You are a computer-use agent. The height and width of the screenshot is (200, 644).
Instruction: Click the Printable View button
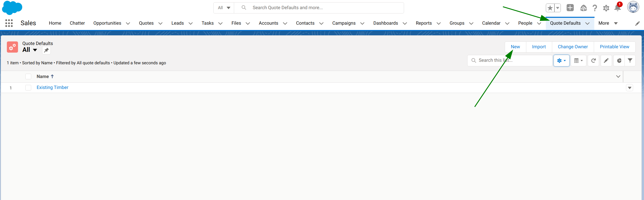click(x=615, y=47)
